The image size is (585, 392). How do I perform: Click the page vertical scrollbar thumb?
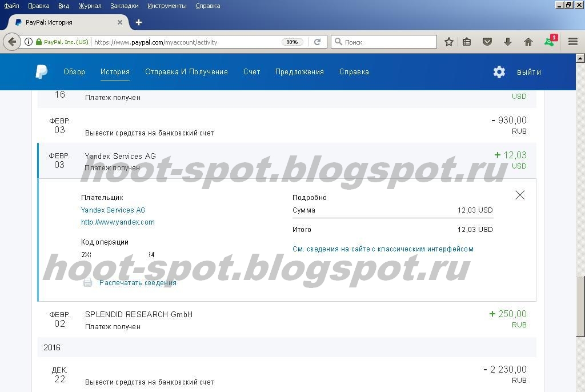[x=580, y=306]
